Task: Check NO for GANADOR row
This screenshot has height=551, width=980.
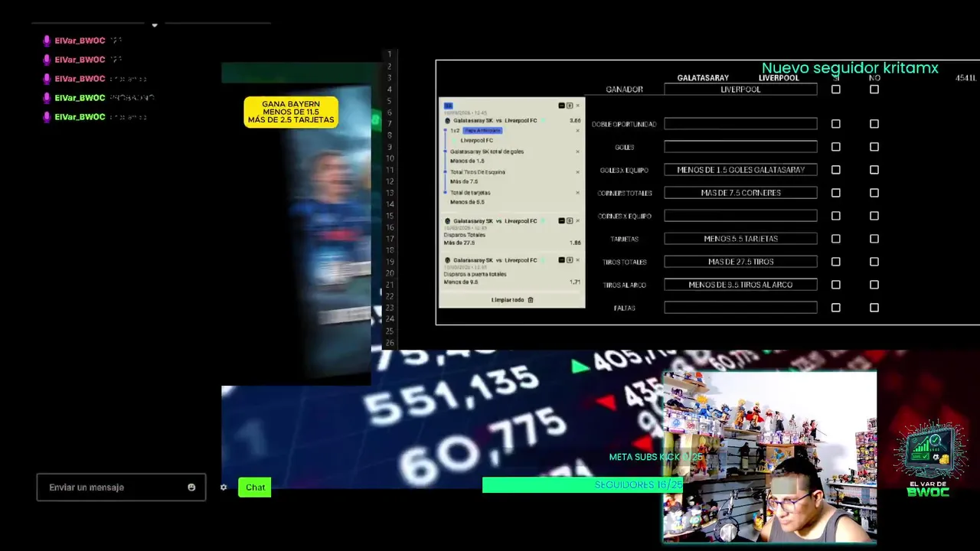Action: pos(874,90)
